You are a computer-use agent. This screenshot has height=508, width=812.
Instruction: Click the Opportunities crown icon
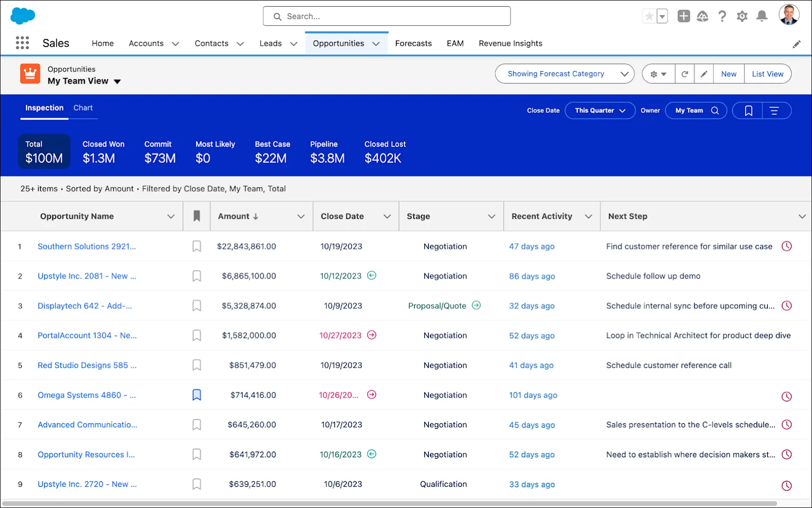(x=30, y=74)
